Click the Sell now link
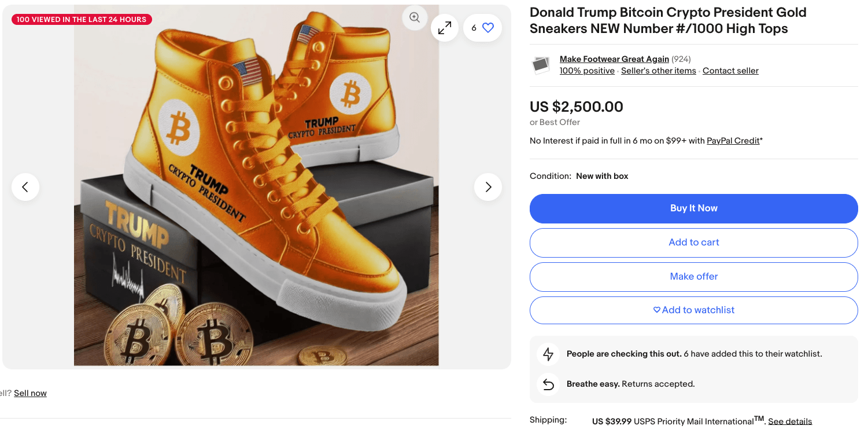868x429 pixels. click(30, 393)
